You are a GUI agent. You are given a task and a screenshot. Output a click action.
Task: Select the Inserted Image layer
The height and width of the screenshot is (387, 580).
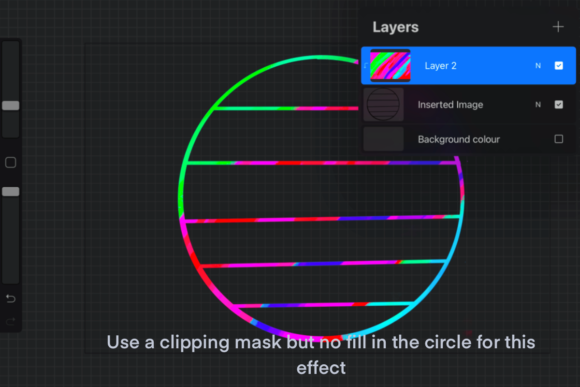point(468,105)
